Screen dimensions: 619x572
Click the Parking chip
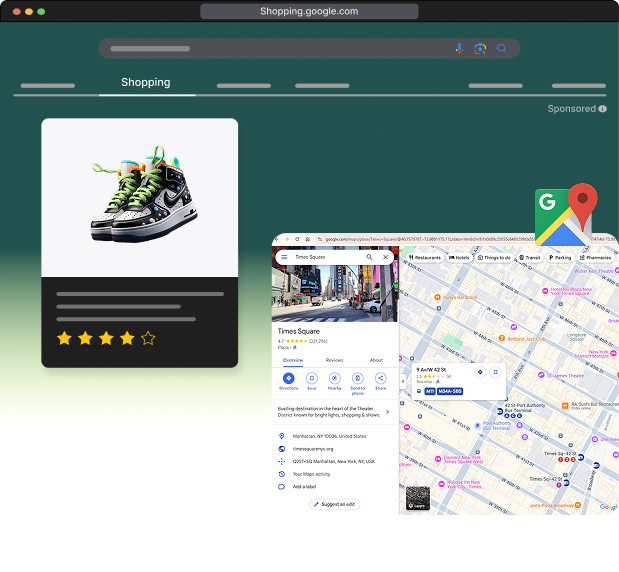coord(560,257)
